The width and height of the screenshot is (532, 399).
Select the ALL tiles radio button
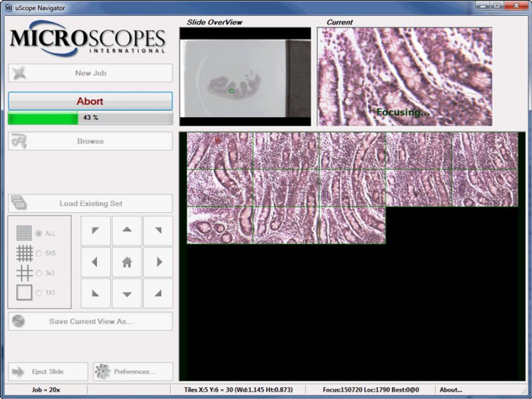click(x=39, y=233)
